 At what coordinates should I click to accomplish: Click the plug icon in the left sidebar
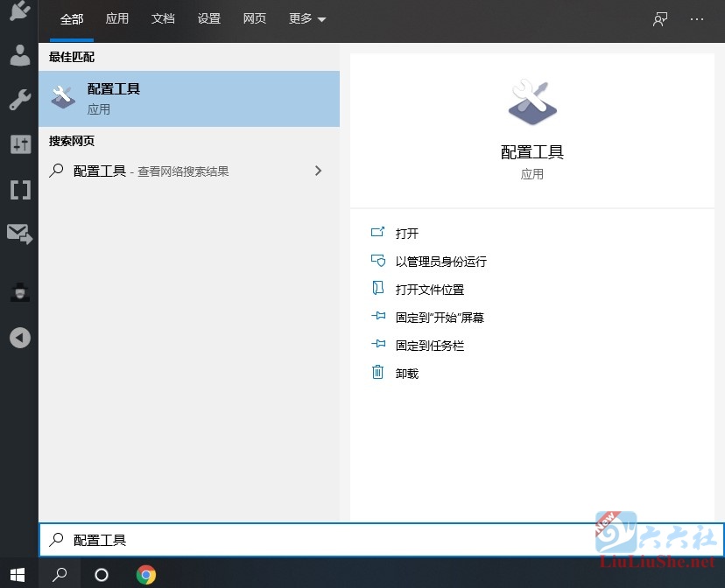pos(19,11)
